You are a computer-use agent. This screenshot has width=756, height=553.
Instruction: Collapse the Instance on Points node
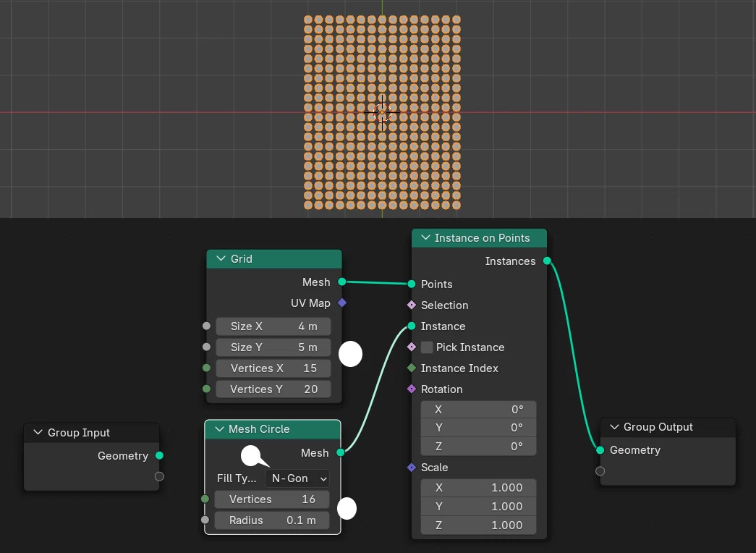(x=425, y=237)
